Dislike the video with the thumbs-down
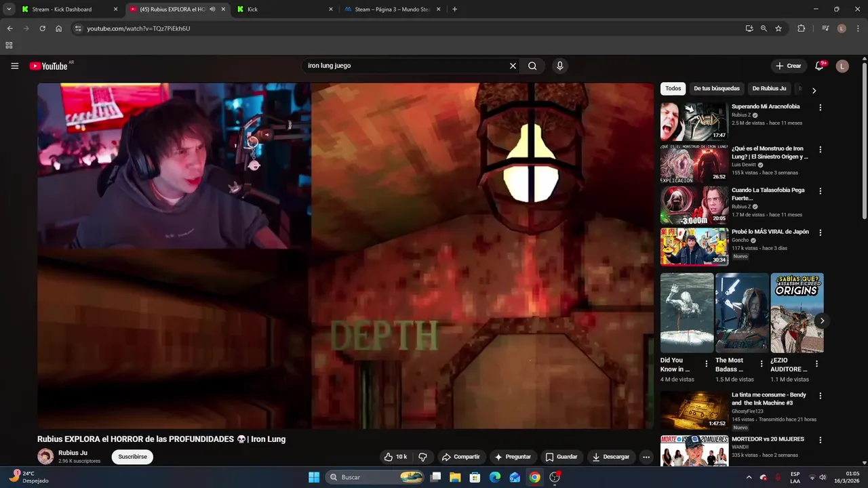Viewport: 868px width, 488px height. [422, 457]
